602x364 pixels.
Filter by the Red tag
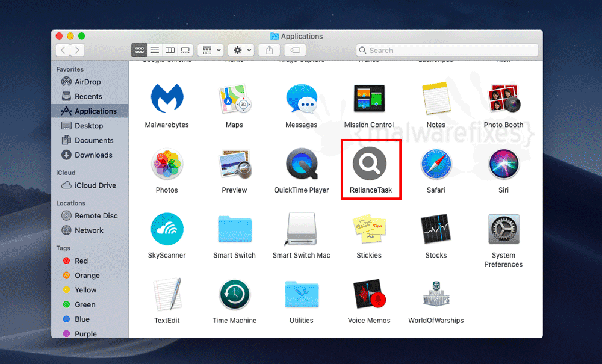90,261
